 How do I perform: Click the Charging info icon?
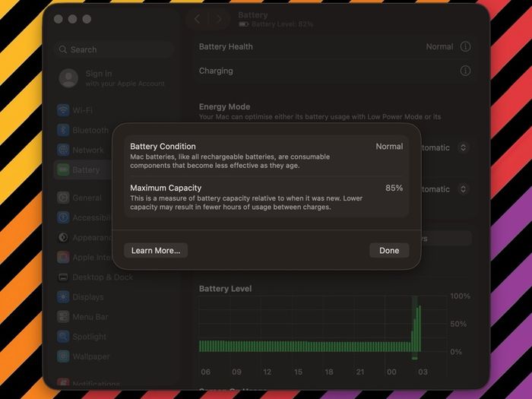click(x=465, y=71)
